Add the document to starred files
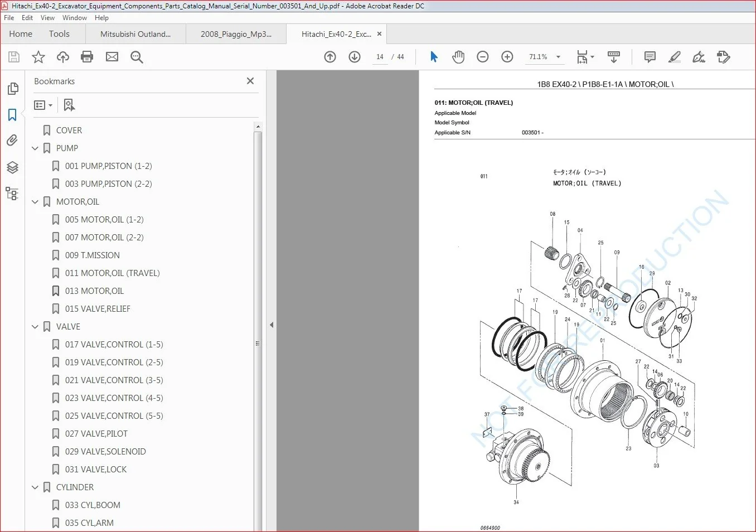Screen dimensions: 756x532 pos(38,57)
